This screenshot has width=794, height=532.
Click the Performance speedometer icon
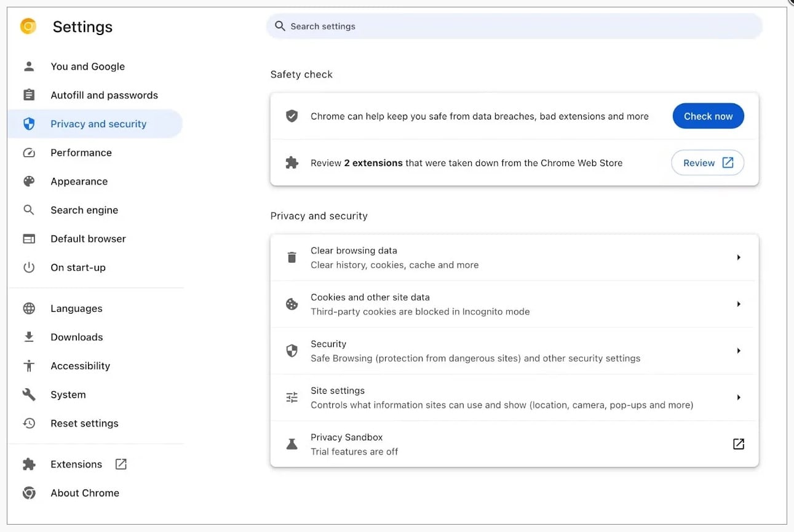coord(29,153)
